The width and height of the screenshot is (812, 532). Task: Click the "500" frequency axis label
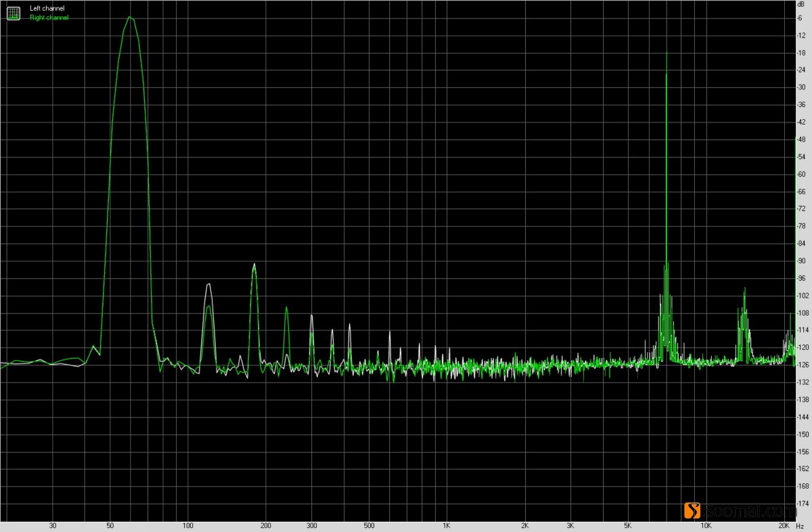click(x=369, y=526)
